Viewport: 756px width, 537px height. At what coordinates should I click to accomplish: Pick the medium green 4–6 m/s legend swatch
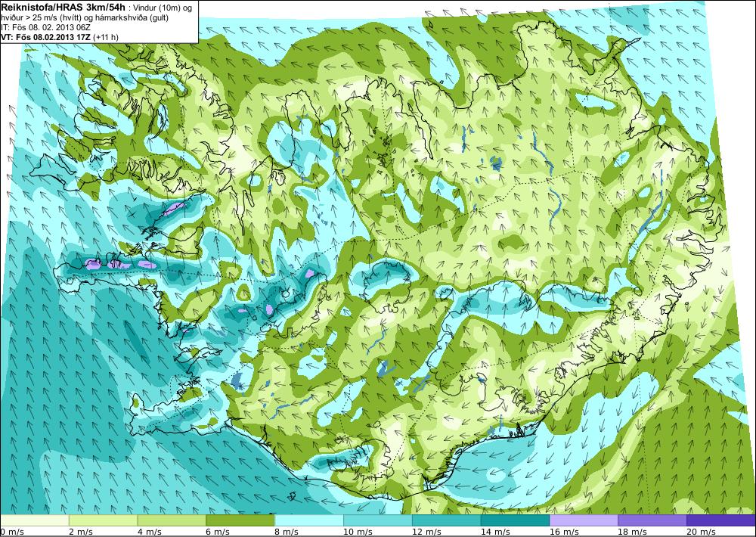click(x=172, y=520)
